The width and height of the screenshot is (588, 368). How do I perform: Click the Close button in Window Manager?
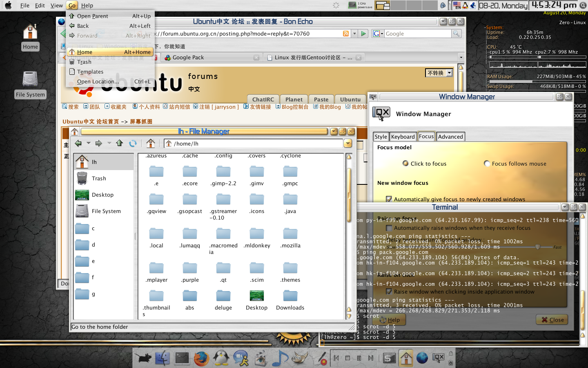(x=552, y=320)
